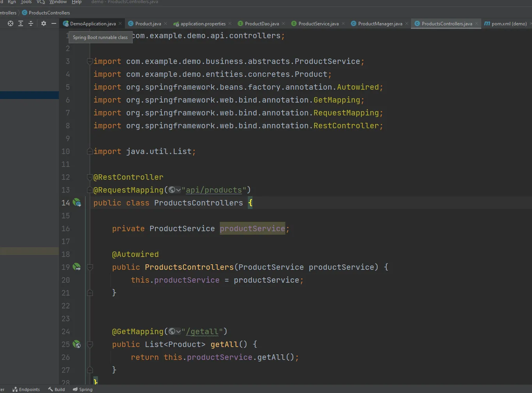Viewport: 532px width, 393px height.
Task: Open URL dropdown next to RequestMapping globe
Action: (x=178, y=190)
